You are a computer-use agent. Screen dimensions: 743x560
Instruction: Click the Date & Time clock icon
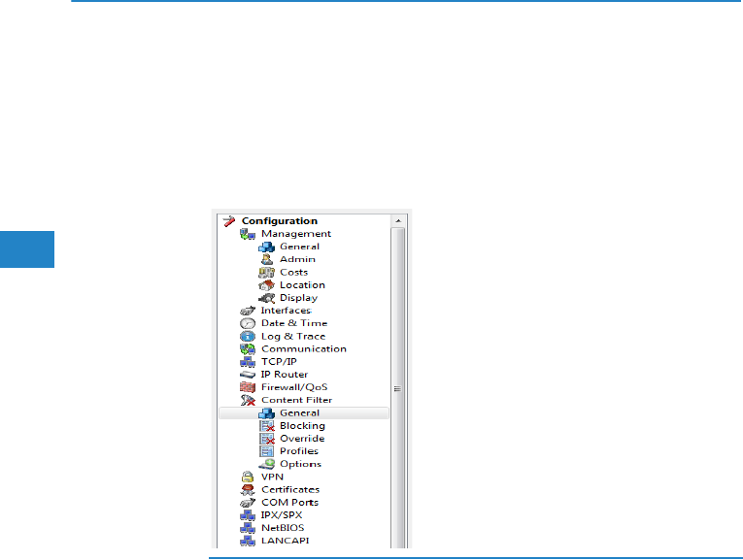(x=247, y=323)
